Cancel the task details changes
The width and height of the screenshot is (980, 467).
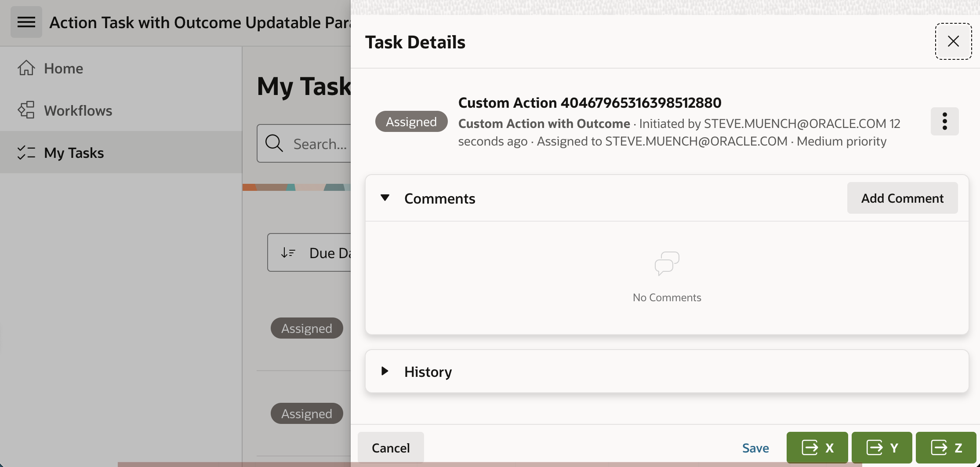click(391, 448)
